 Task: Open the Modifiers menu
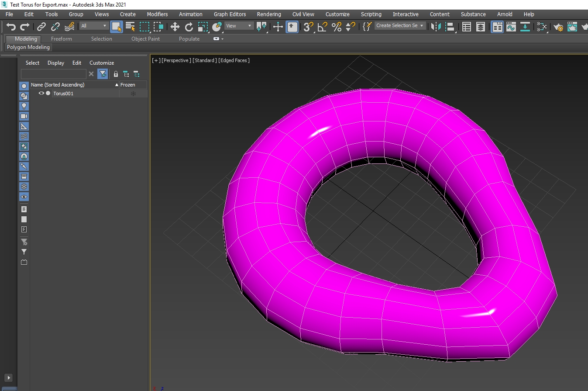click(157, 14)
